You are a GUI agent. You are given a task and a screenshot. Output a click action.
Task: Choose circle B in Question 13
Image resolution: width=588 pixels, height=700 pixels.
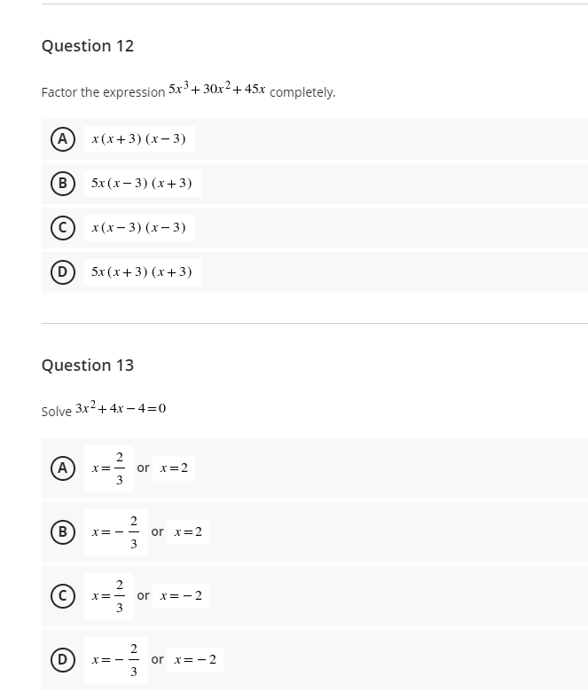(x=62, y=532)
